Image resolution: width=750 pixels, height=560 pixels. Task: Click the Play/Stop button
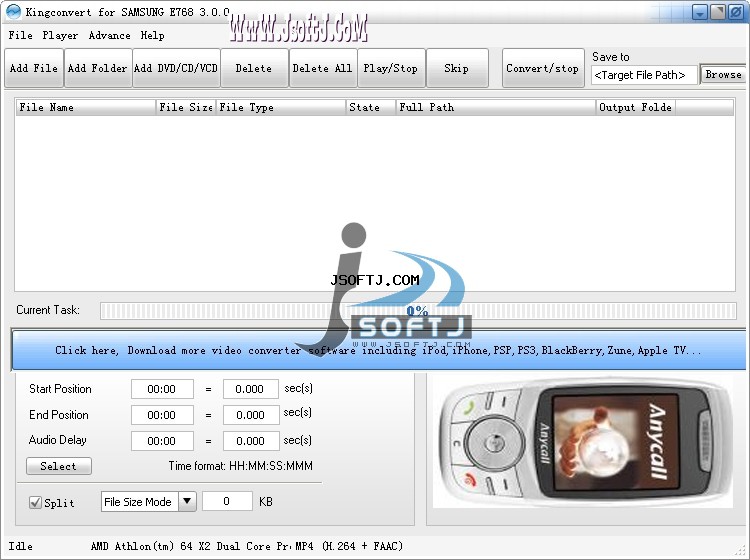click(391, 68)
